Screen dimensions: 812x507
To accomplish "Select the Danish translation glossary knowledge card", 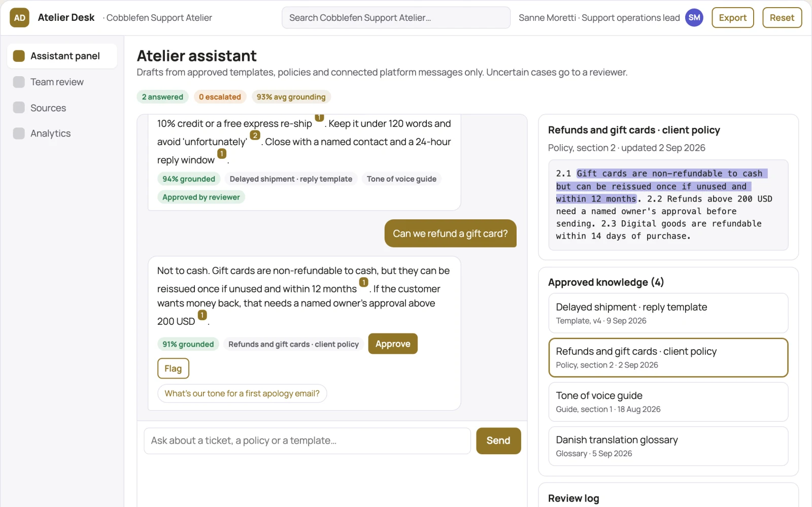I will (x=668, y=446).
